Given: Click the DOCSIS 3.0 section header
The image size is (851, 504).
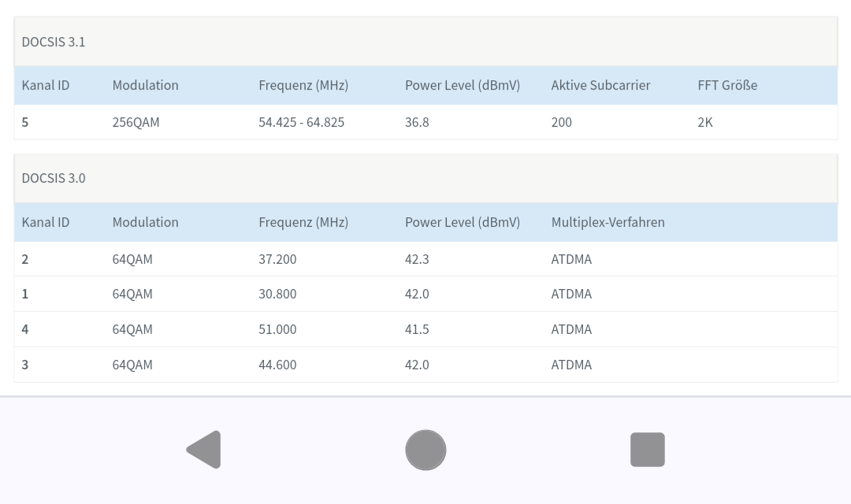Looking at the screenshot, I should click(x=54, y=178).
